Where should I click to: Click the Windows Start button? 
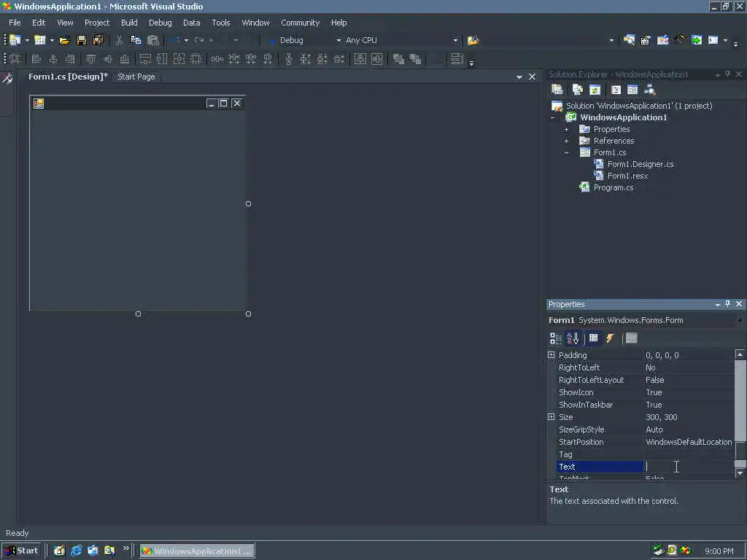(22, 551)
